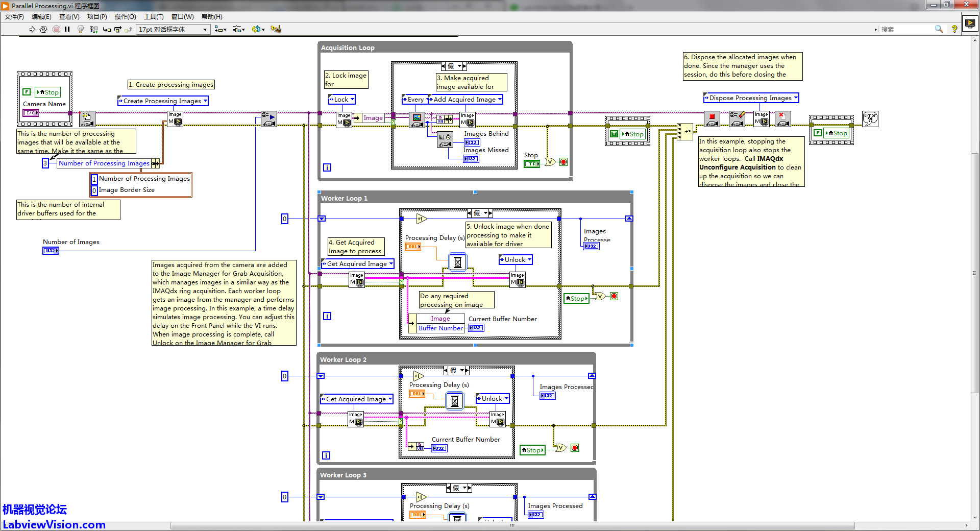Toggle the Pause button in the toolbar
The height and width of the screenshot is (531, 980).
coord(67,29)
